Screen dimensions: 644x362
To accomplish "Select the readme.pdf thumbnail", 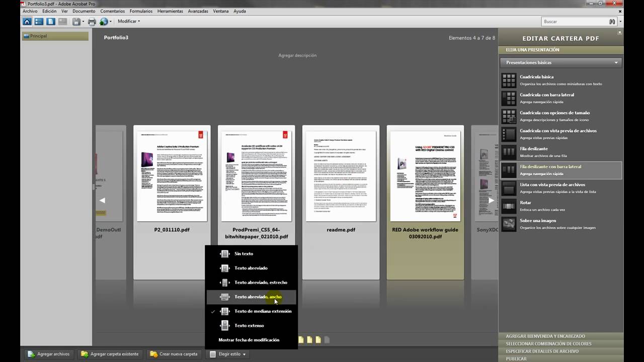I will [341, 176].
